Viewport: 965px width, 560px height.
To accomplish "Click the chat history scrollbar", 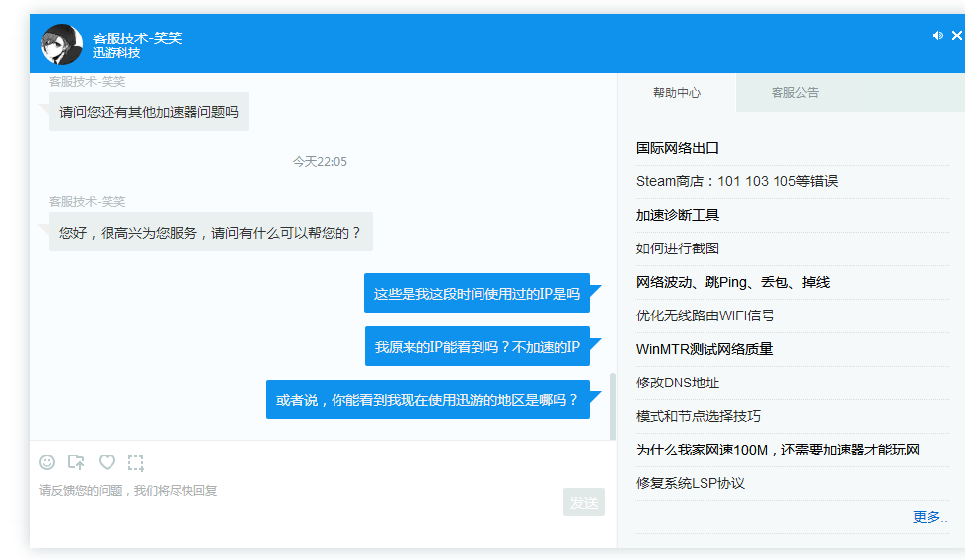I will [612, 404].
